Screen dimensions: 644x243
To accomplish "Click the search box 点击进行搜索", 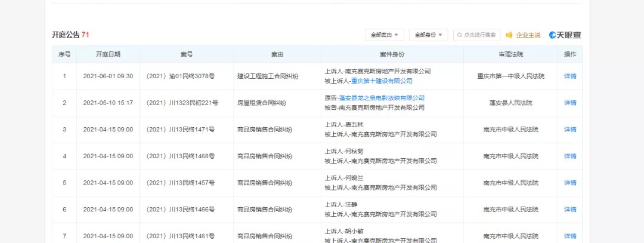I will [x=480, y=35].
